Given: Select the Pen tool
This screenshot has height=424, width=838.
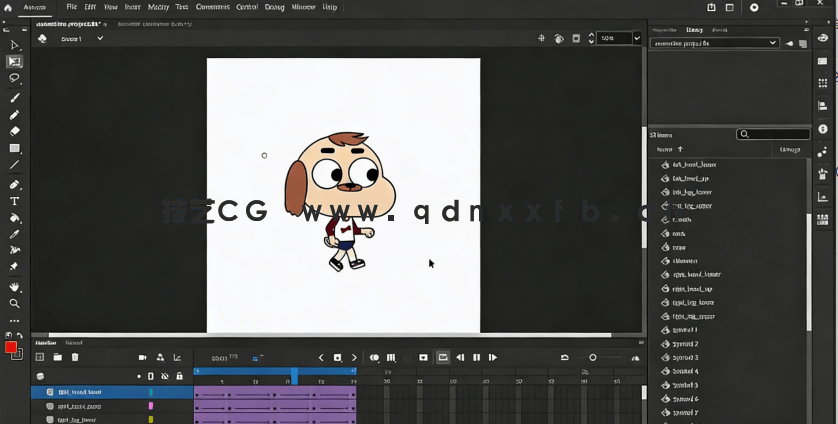Looking at the screenshot, I should (x=14, y=184).
